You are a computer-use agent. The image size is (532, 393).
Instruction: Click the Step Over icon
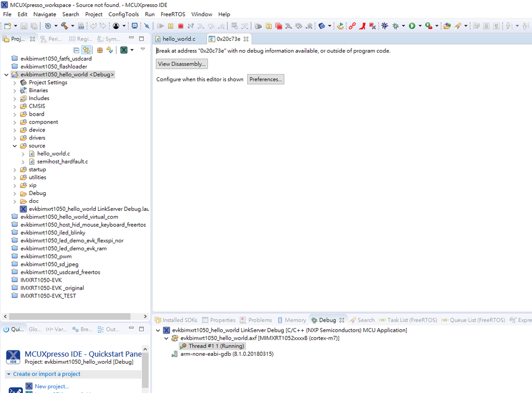click(211, 26)
